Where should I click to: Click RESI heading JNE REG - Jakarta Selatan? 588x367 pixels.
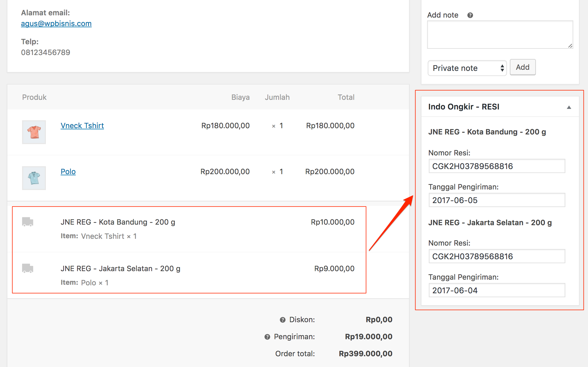coord(490,223)
